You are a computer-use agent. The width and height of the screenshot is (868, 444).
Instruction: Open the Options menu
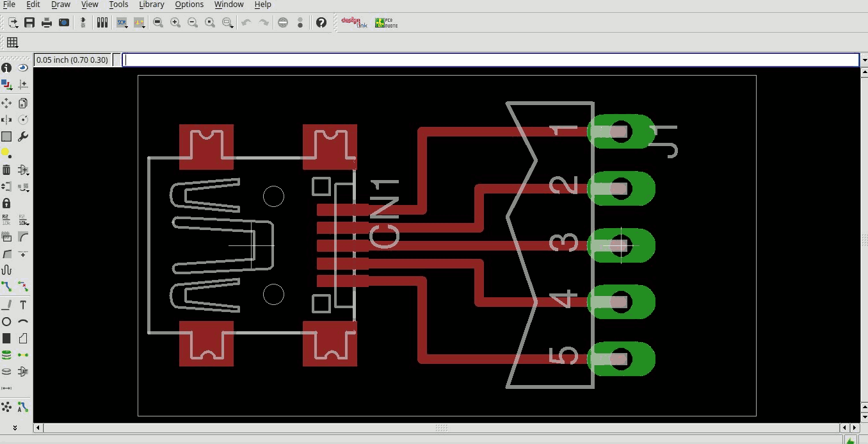click(189, 4)
